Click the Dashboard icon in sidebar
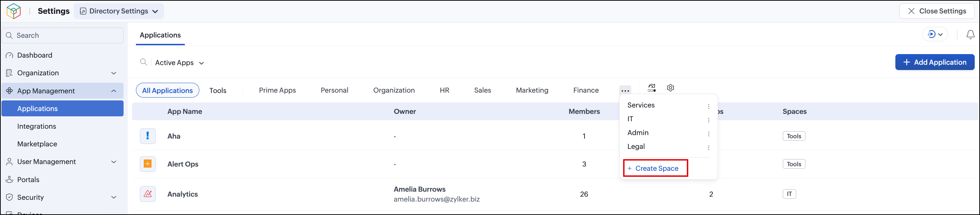980x215 pixels. pos(10,56)
